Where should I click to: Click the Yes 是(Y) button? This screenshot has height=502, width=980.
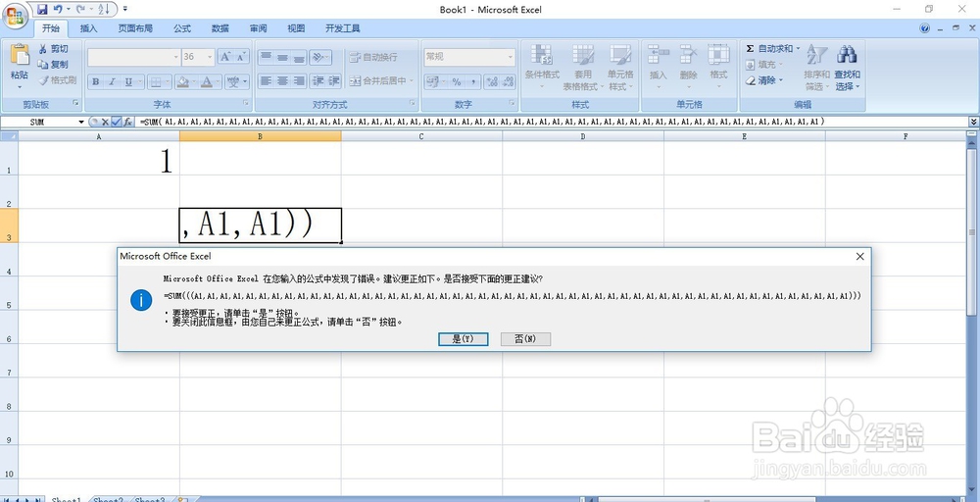coord(464,339)
